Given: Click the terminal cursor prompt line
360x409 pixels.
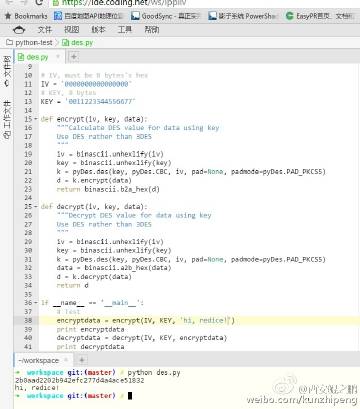Looking at the screenshot, I should click(x=74, y=396).
